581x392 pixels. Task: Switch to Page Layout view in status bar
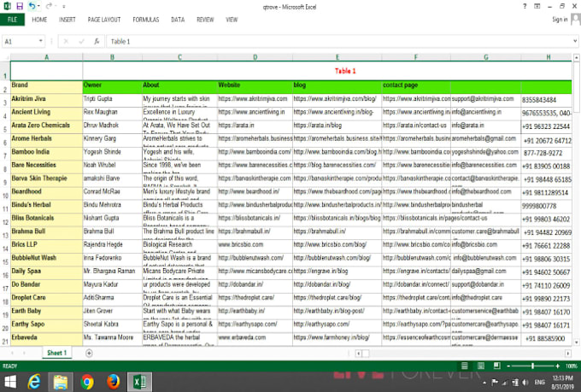click(480, 366)
